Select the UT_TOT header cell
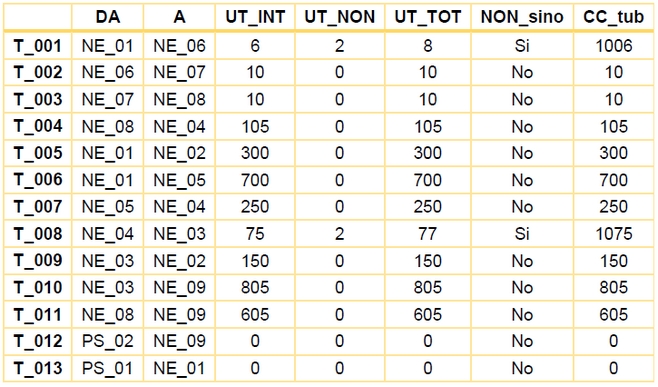The width and height of the screenshot is (658, 387). click(x=428, y=17)
